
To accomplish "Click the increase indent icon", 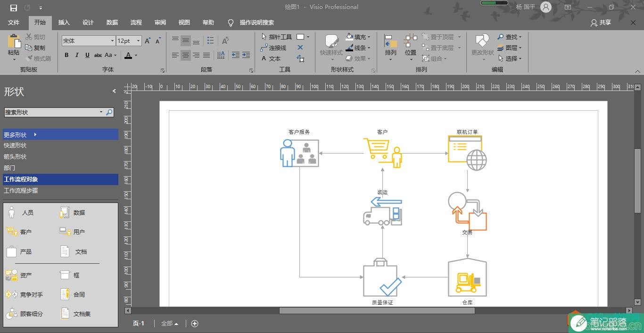I will pyautogui.click(x=246, y=55).
